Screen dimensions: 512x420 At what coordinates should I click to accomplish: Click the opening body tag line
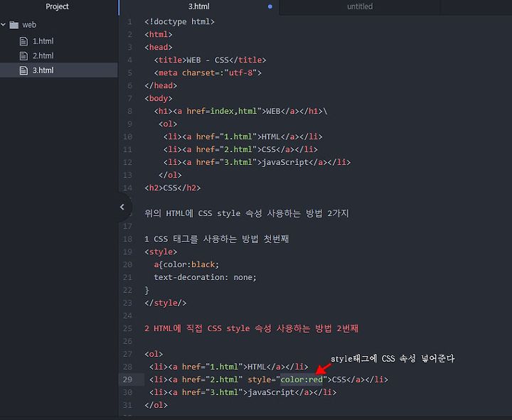(x=159, y=98)
